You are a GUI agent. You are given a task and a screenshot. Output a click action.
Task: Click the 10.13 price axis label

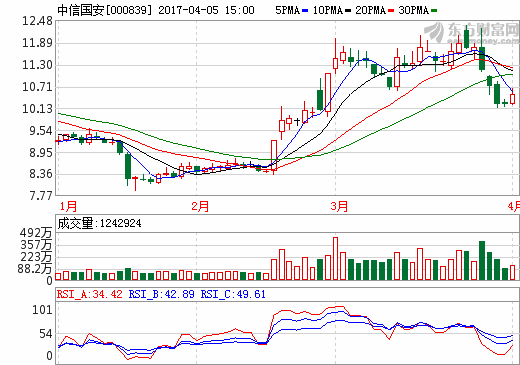pos(37,109)
